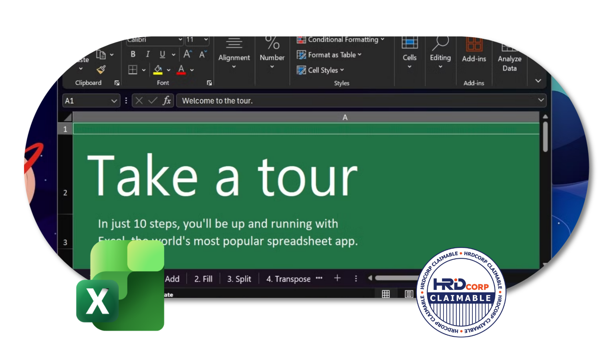Click the horizontal scroll left arrow
Image resolution: width=613 pixels, height=364 pixels.
point(370,278)
